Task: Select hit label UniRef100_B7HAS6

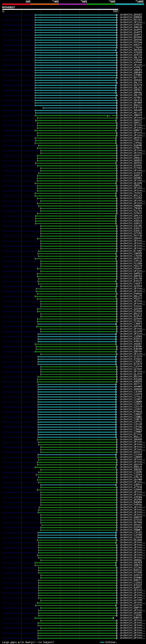Action: coord(131,412)
